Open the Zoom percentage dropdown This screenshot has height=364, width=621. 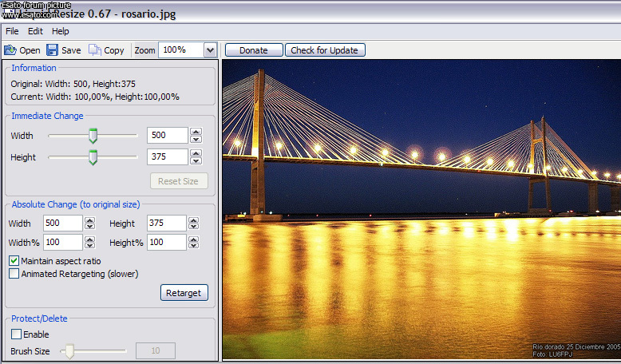(x=210, y=50)
